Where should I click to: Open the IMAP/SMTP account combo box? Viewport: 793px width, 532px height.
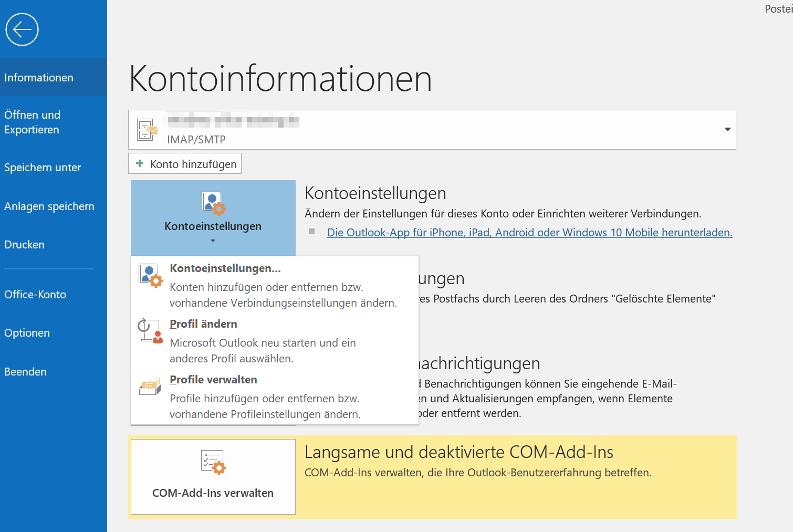432,130
